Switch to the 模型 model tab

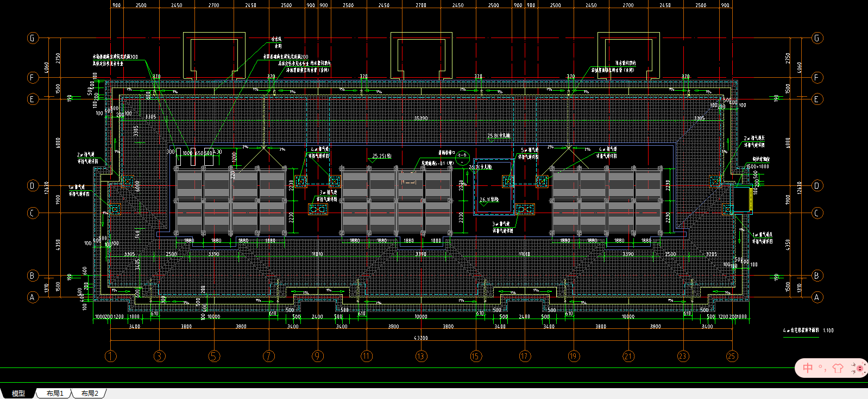18,393
